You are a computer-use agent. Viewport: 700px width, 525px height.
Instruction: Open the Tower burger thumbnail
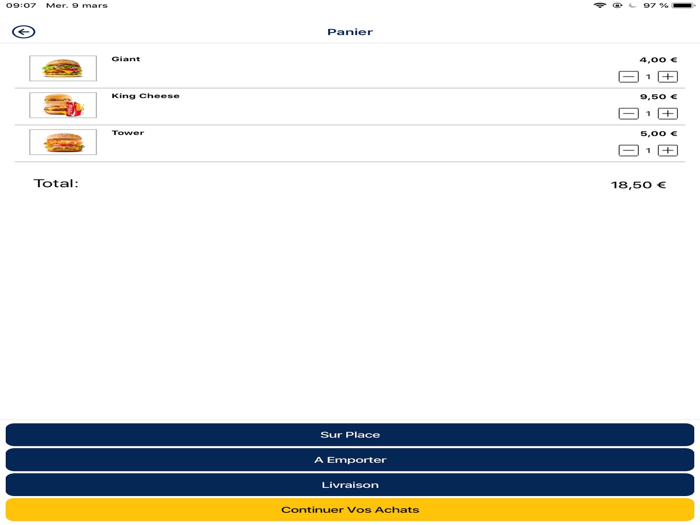63,142
